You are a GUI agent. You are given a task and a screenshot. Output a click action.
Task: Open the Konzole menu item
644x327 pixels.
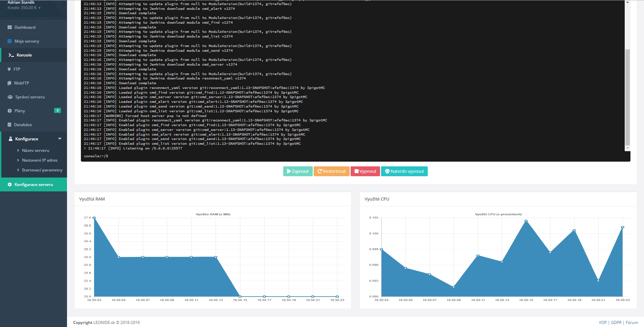24,55
